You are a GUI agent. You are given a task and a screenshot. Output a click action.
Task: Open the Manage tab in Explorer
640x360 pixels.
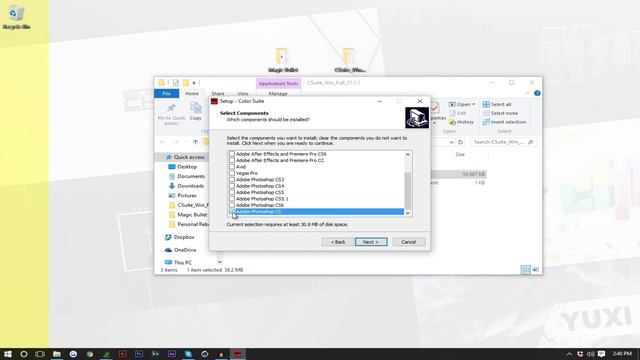click(278, 93)
